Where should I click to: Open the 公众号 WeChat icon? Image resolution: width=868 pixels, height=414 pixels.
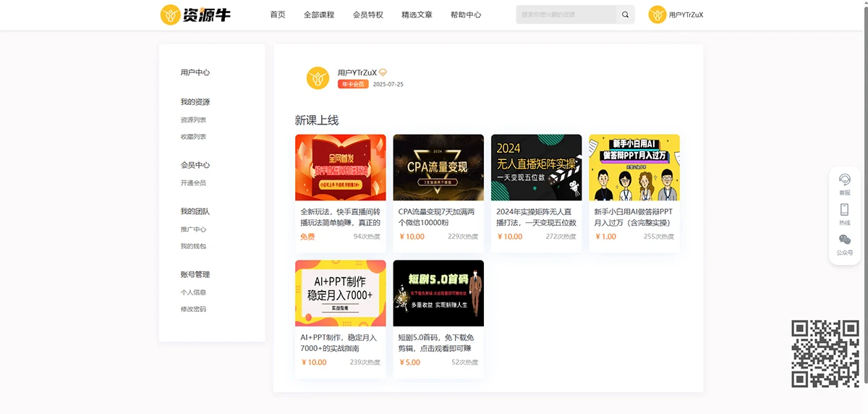[844, 240]
